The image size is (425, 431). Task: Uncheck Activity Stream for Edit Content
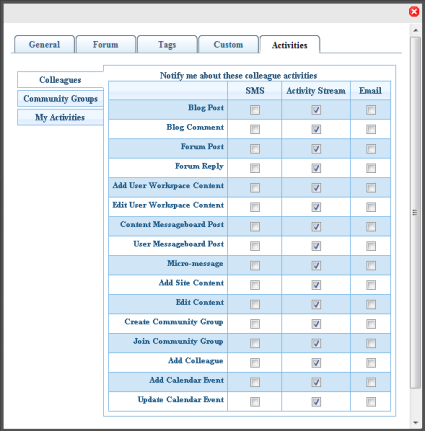(316, 304)
